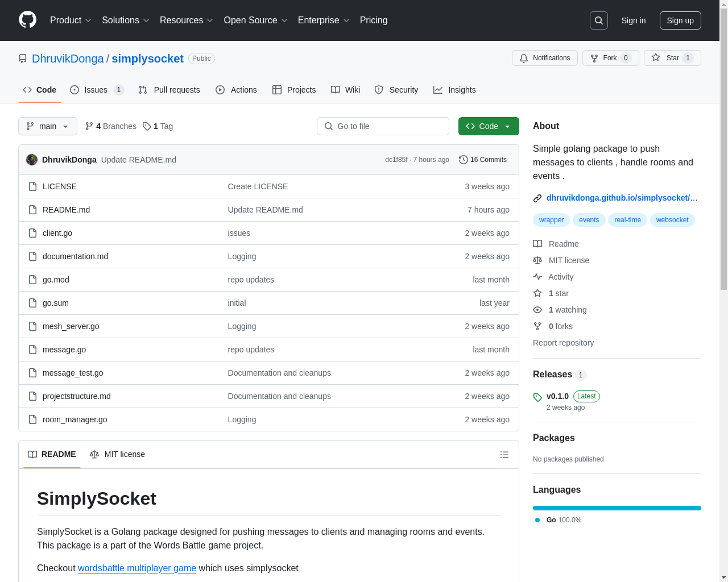Open the documentation.md file
This screenshot has width=728, height=582.
click(75, 256)
